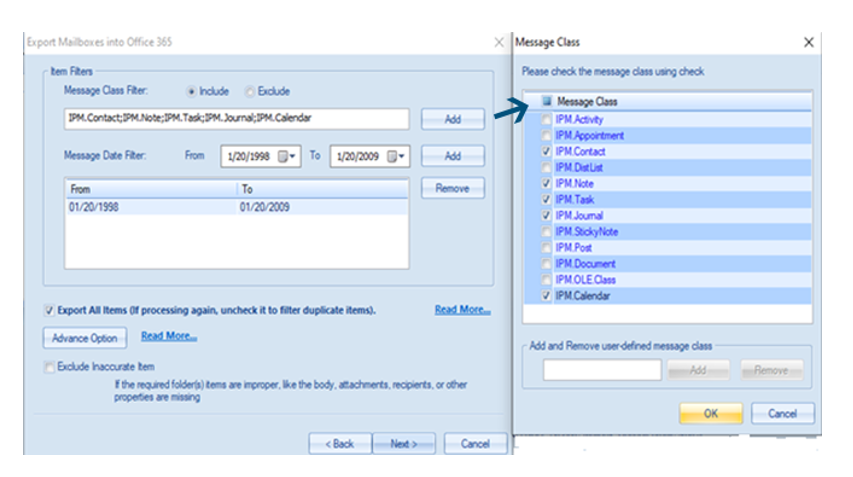Uncheck the IPM.Calendar checkbox
The height and width of the screenshot is (477, 853).
pyautogui.click(x=546, y=296)
